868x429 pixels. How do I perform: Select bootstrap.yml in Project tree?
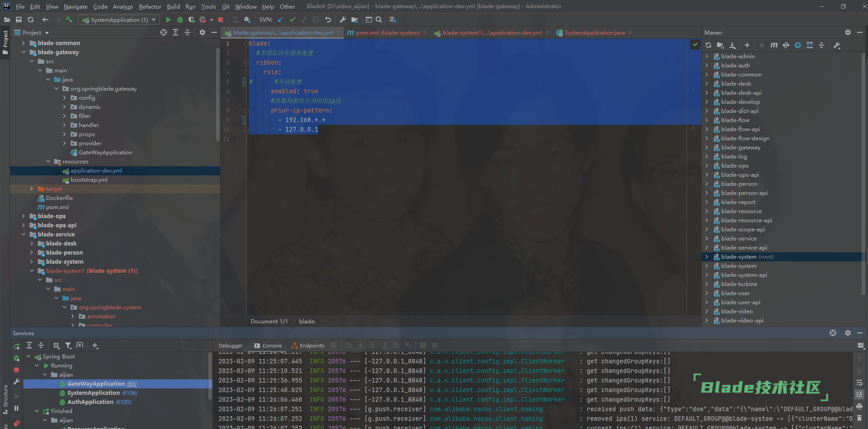pyautogui.click(x=89, y=179)
